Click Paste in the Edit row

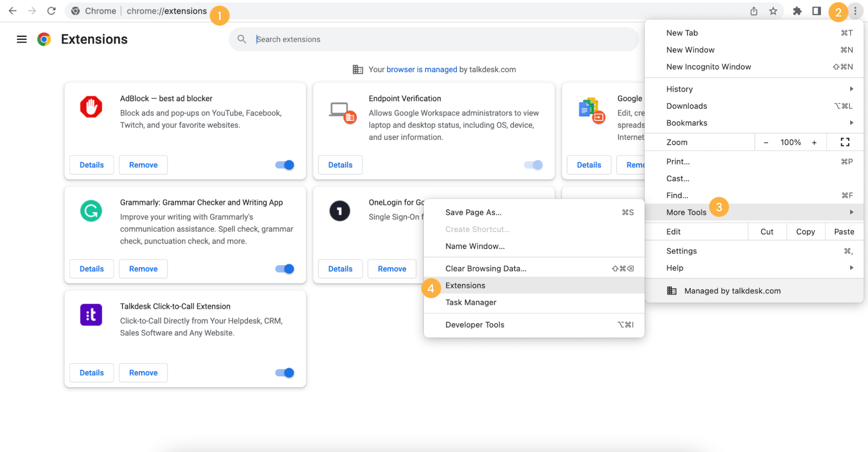point(844,232)
